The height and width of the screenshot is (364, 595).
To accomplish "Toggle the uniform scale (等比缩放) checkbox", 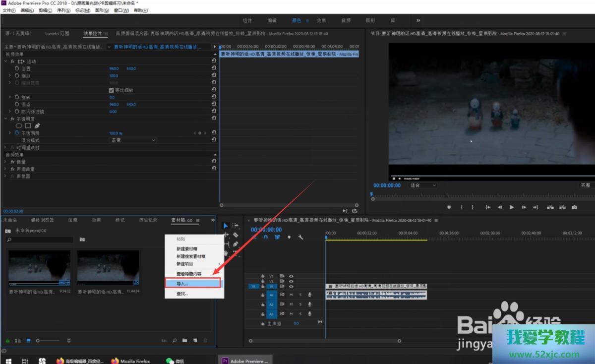I will click(x=112, y=90).
